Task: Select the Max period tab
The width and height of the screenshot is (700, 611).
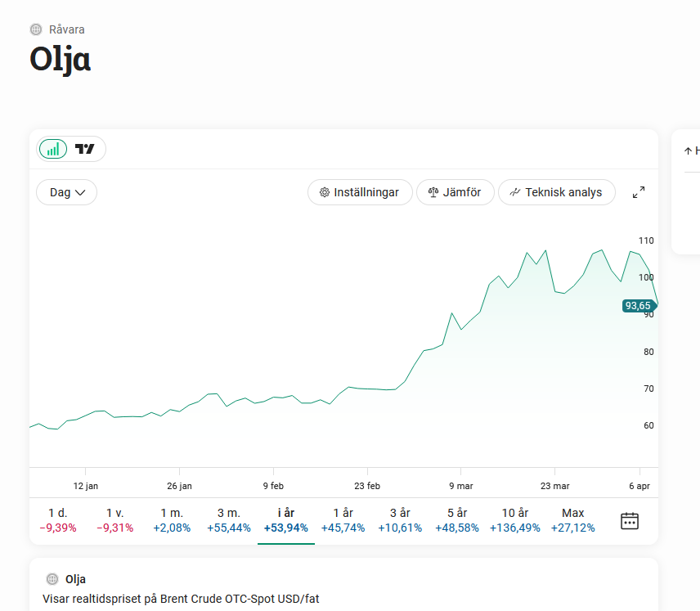Action: [x=572, y=520]
